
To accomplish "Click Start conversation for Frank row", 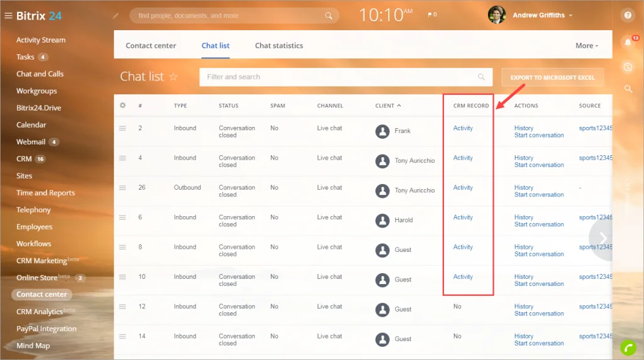I will coord(539,135).
